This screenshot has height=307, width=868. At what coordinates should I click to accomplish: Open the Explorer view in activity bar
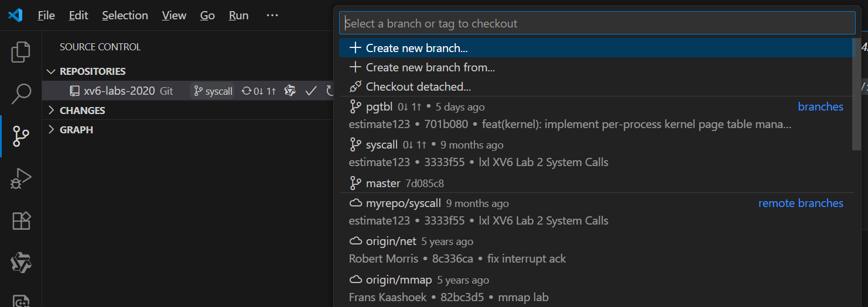(21, 52)
